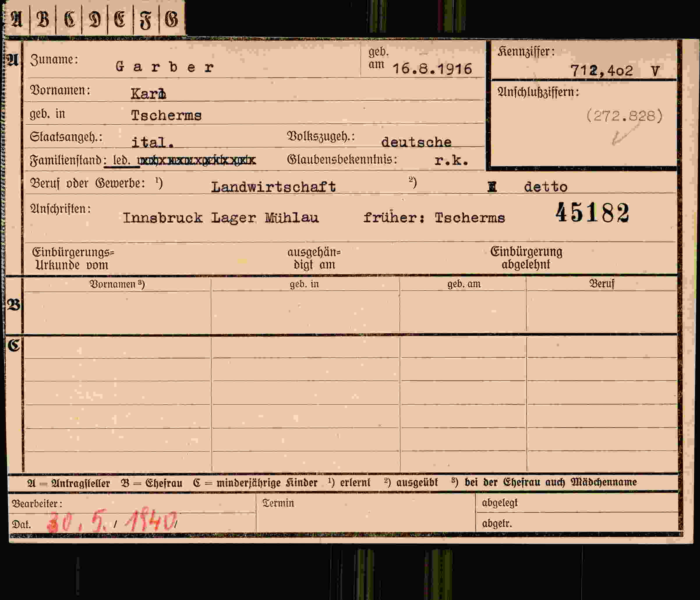
Task: Click the 'abgelegt' label
Action: pos(500,503)
